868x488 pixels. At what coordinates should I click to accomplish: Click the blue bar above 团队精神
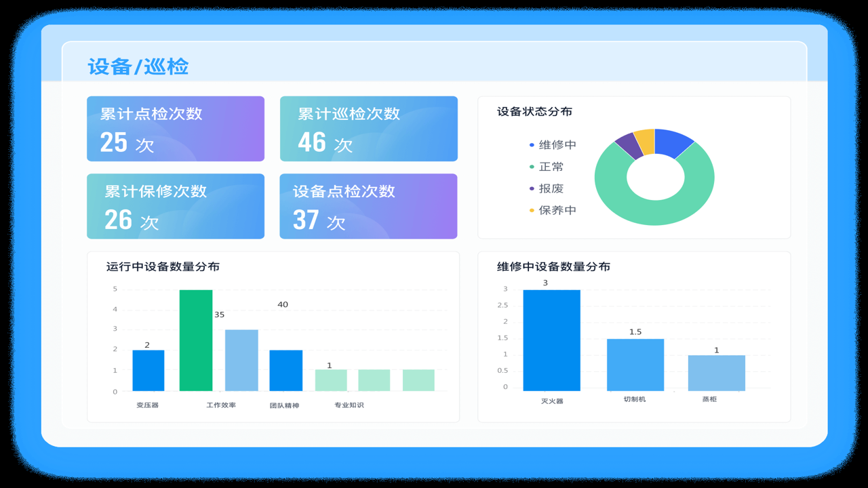tap(286, 371)
